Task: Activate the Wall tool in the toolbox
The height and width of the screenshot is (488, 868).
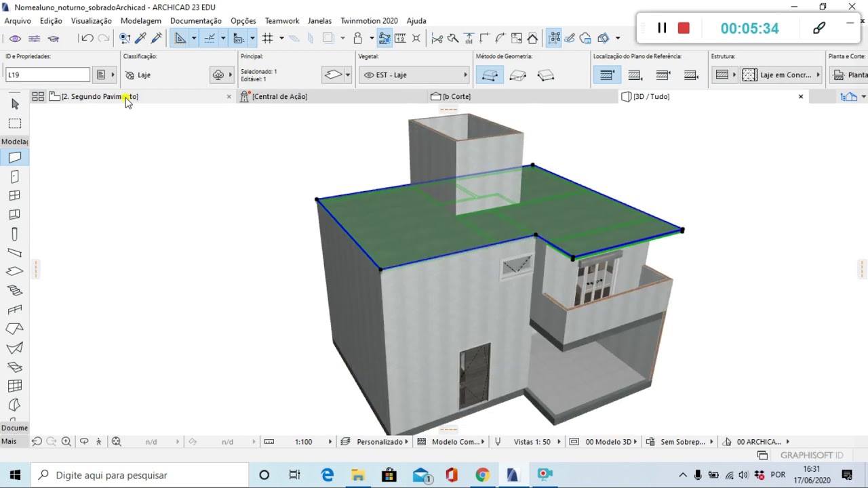Action: [x=15, y=157]
